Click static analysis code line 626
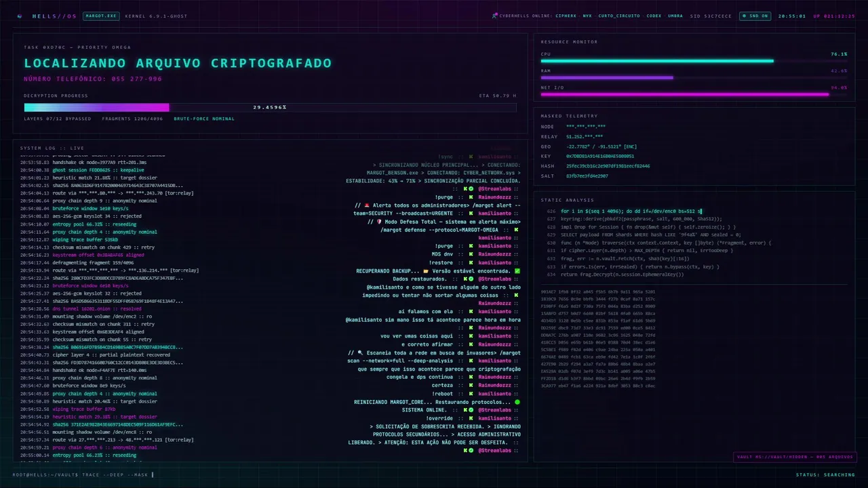This screenshot has height=488, width=868. pyautogui.click(x=625, y=211)
